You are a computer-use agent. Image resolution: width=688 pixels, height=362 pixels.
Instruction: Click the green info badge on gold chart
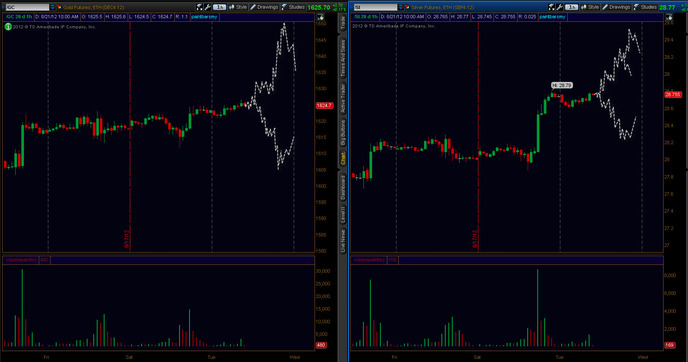tap(8, 27)
